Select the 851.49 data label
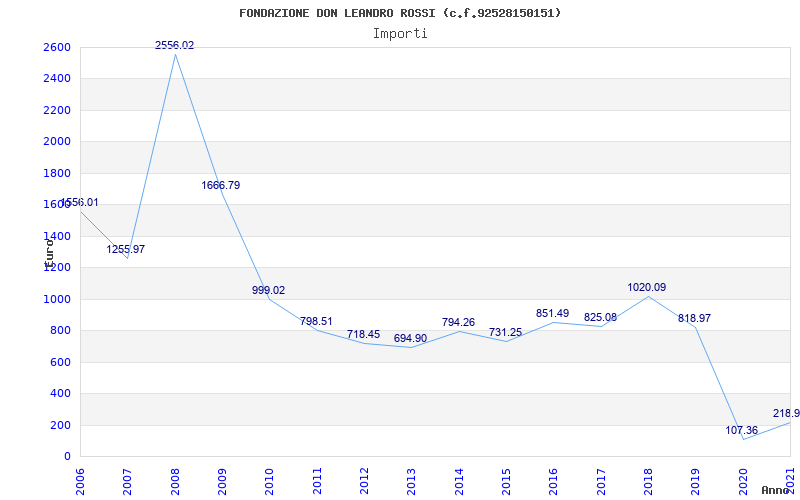800x500 pixels. (x=552, y=313)
